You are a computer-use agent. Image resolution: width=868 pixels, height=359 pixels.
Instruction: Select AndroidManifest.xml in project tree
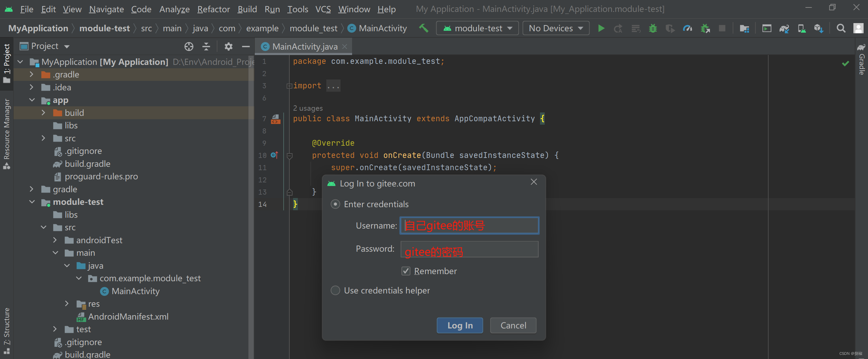(x=128, y=317)
